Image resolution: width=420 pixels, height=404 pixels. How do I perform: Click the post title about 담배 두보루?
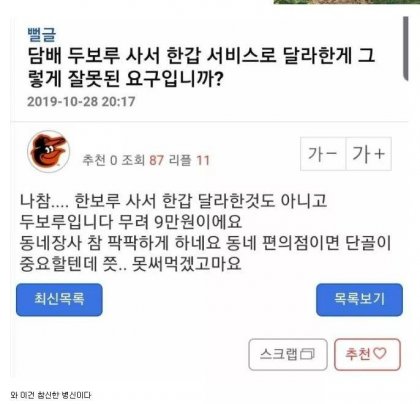[x=202, y=67]
